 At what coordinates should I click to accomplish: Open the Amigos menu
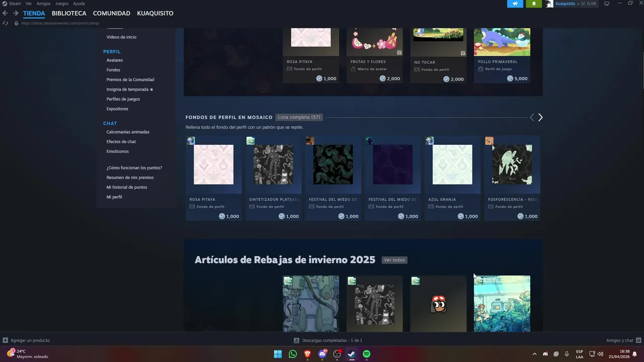[x=43, y=4]
